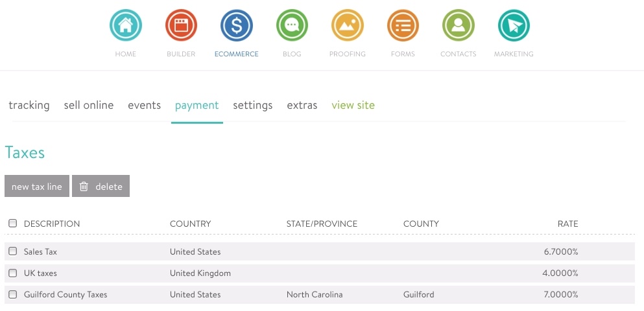644x311 pixels.
Task: Switch to the tracking tab
Action: click(x=29, y=105)
